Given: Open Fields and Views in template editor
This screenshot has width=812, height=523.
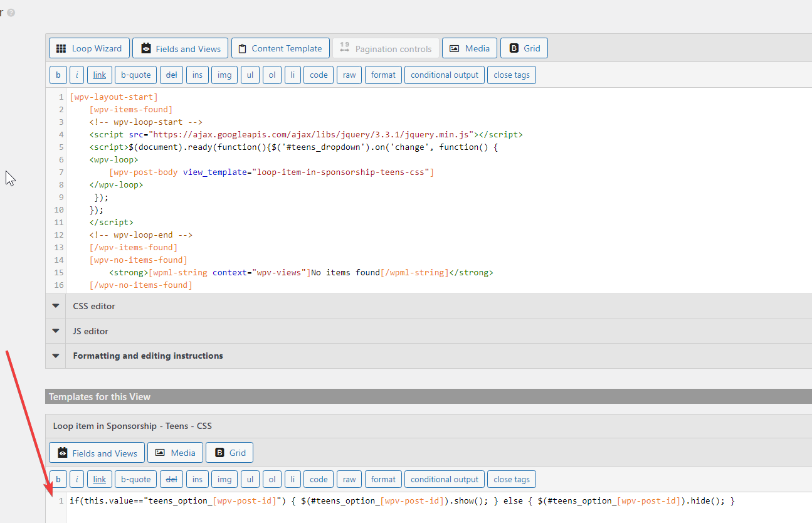Looking at the screenshot, I should [97, 453].
